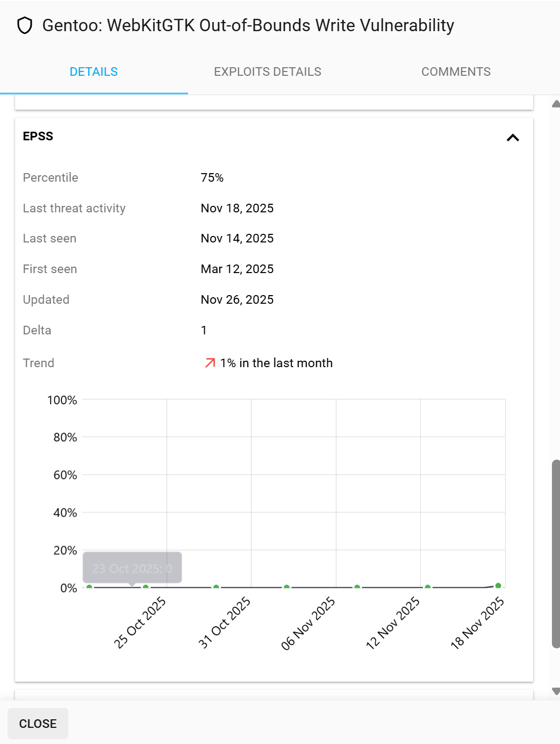This screenshot has height=744, width=560.
Task: Click the EPSS section header title
Action: pos(38,137)
